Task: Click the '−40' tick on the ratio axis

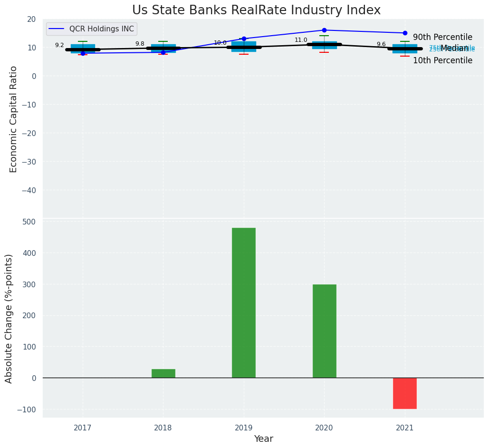Action: pyautogui.click(x=29, y=190)
